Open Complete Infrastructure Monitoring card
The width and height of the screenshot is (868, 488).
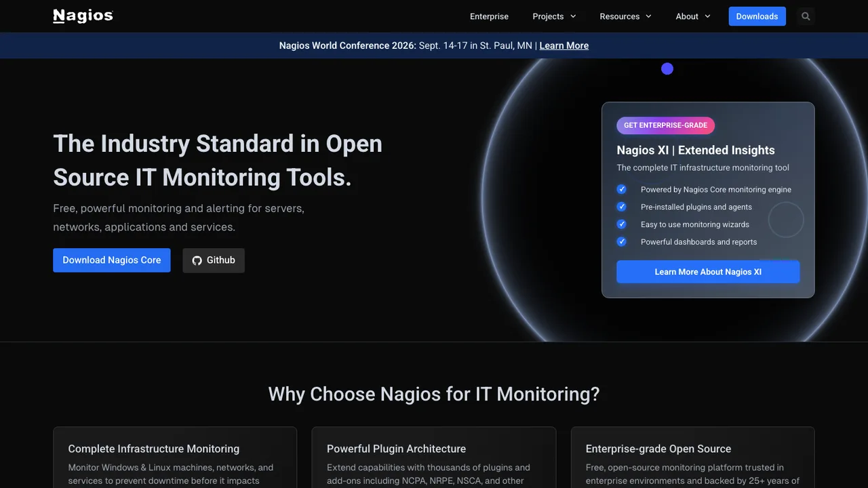tap(175, 457)
